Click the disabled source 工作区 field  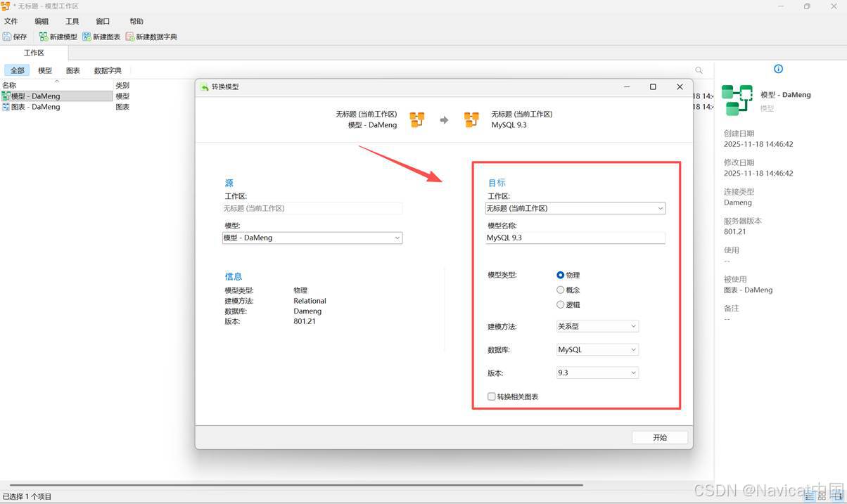tap(312, 208)
